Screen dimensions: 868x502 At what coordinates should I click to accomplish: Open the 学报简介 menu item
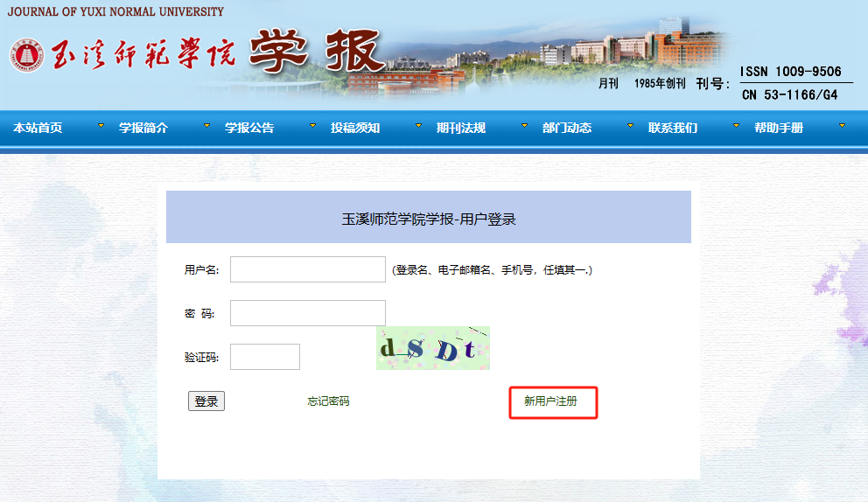pyautogui.click(x=143, y=128)
